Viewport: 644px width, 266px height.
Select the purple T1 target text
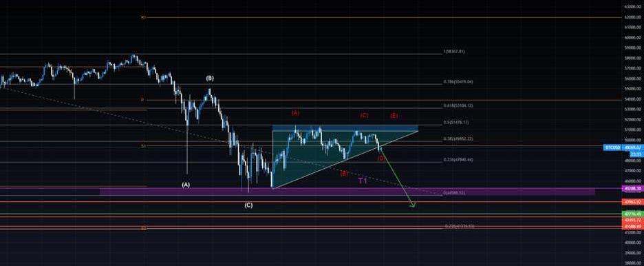(x=363, y=181)
